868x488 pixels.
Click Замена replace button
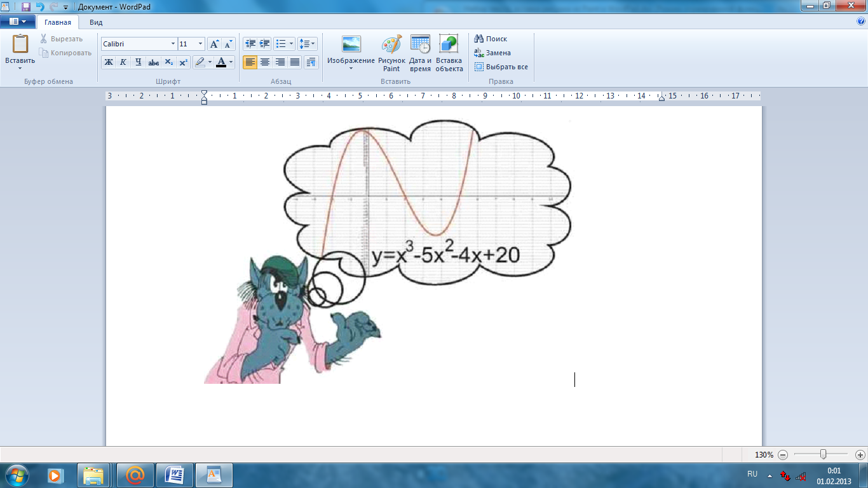pyautogui.click(x=492, y=53)
